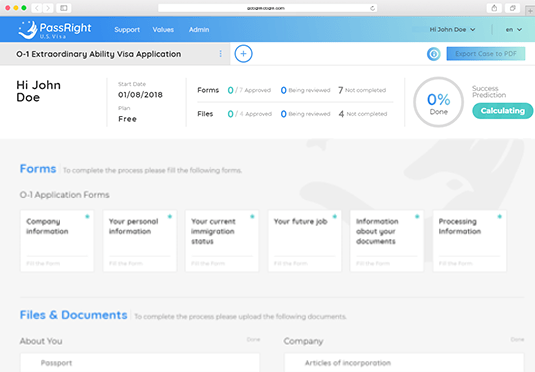Screen dimensions: 535x372
Task: Click Export Case to PDF button
Action: [x=486, y=54]
